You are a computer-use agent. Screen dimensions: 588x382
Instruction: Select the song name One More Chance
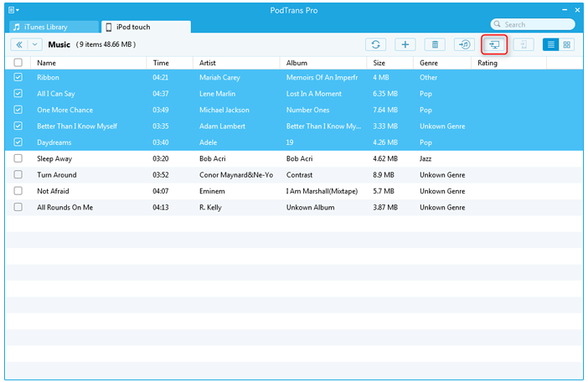click(x=64, y=110)
